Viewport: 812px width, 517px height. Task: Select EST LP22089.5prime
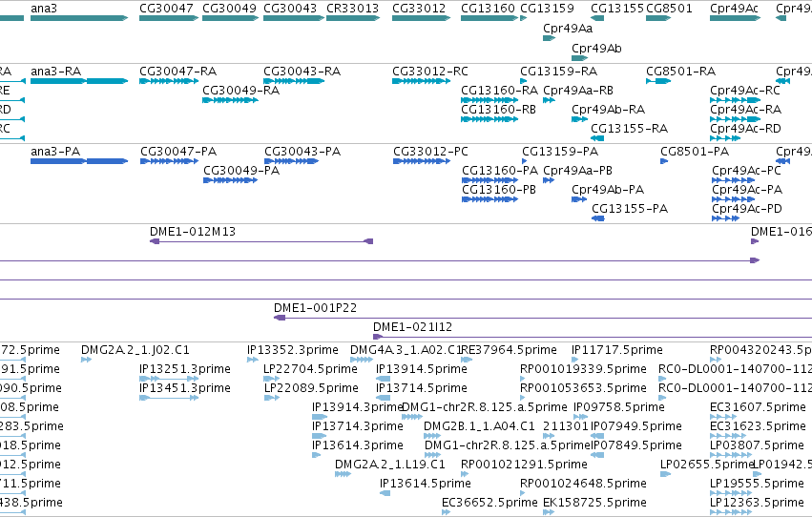coord(272,398)
